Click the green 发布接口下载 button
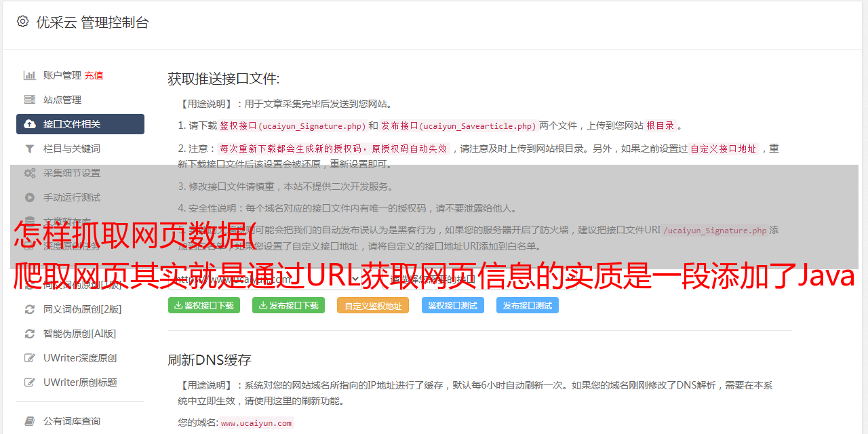The image size is (868, 434). 288,305
